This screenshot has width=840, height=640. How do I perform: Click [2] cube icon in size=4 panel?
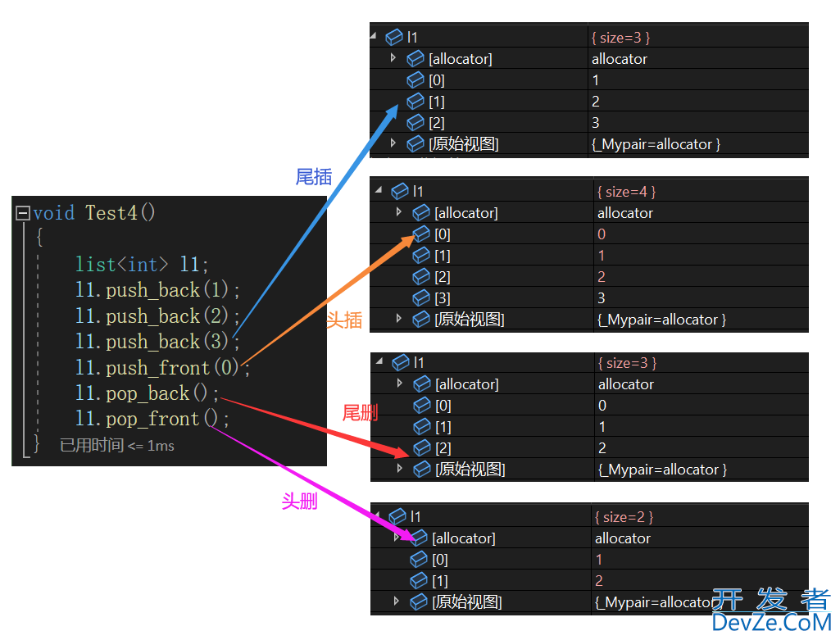pyautogui.click(x=421, y=277)
